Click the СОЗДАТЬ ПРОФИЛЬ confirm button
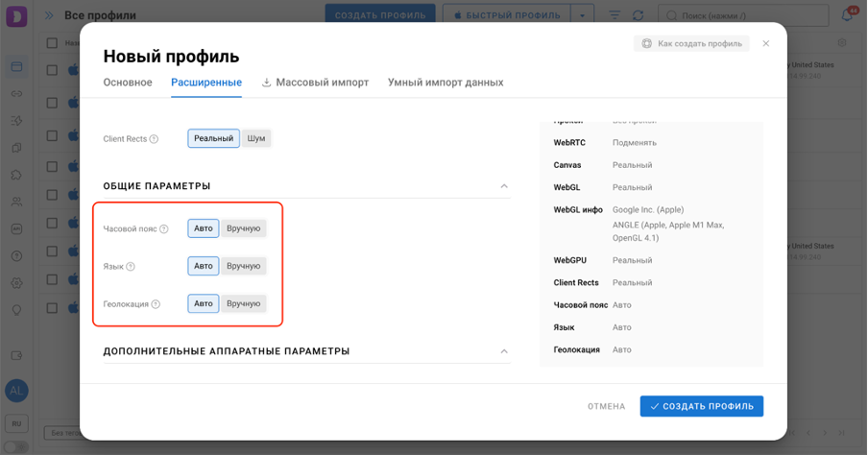The height and width of the screenshot is (455, 868). (701, 406)
